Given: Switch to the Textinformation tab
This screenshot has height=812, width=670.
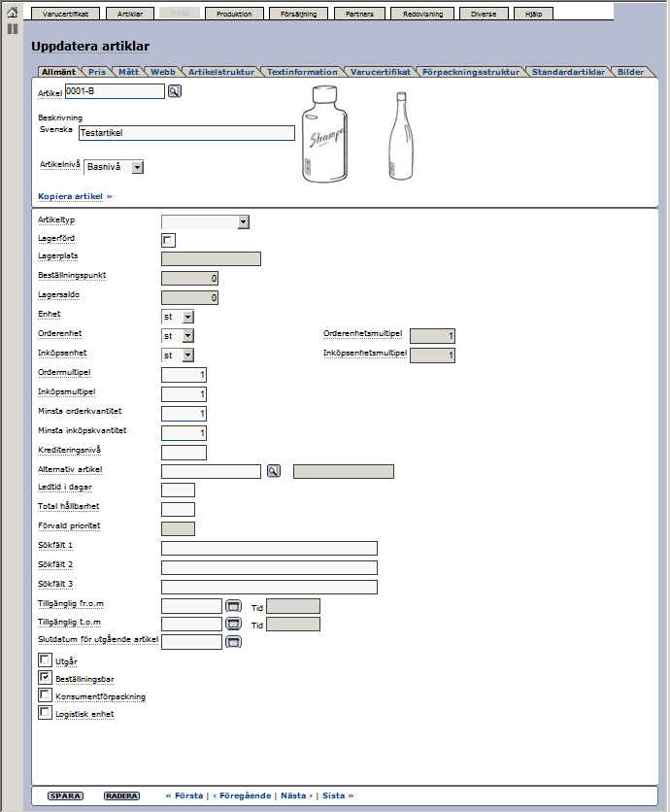Looking at the screenshot, I should [302, 72].
